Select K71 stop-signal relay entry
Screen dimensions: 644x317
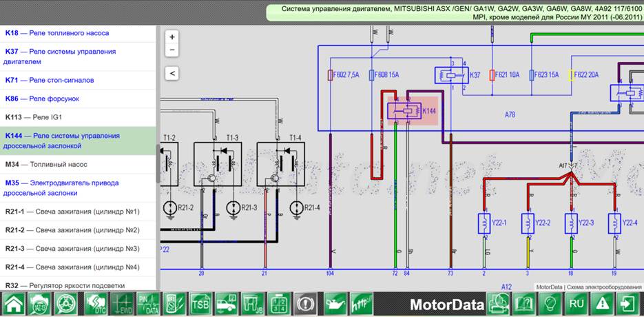click(78, 80)
